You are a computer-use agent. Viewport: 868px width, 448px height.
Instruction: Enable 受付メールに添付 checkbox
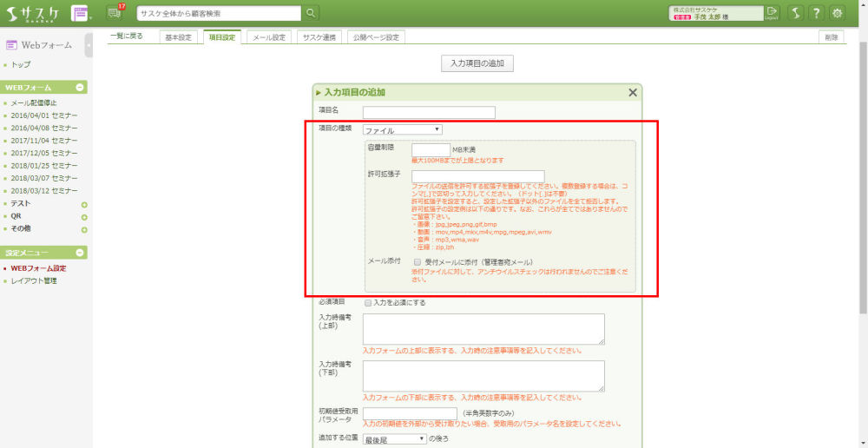click(x=418, y=261)
